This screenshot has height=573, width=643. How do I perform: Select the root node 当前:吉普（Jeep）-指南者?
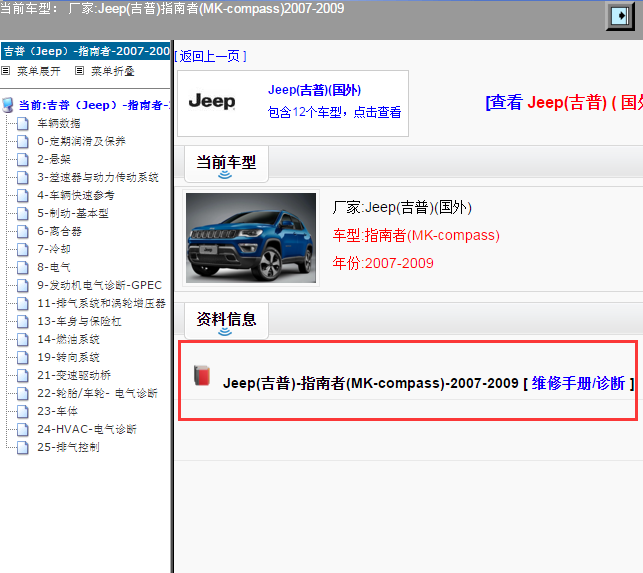tap(93, 105)
